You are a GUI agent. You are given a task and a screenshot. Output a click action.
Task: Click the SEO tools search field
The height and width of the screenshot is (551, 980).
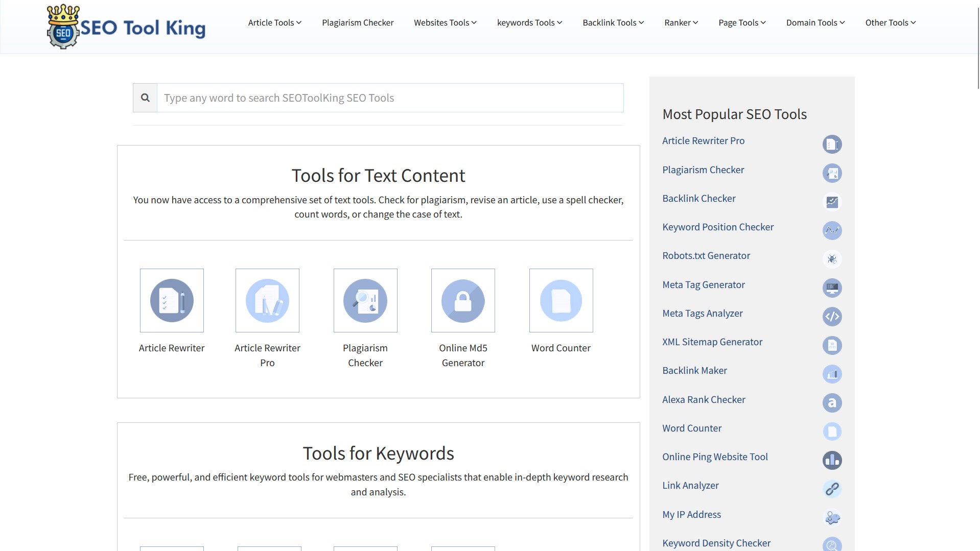390,98
